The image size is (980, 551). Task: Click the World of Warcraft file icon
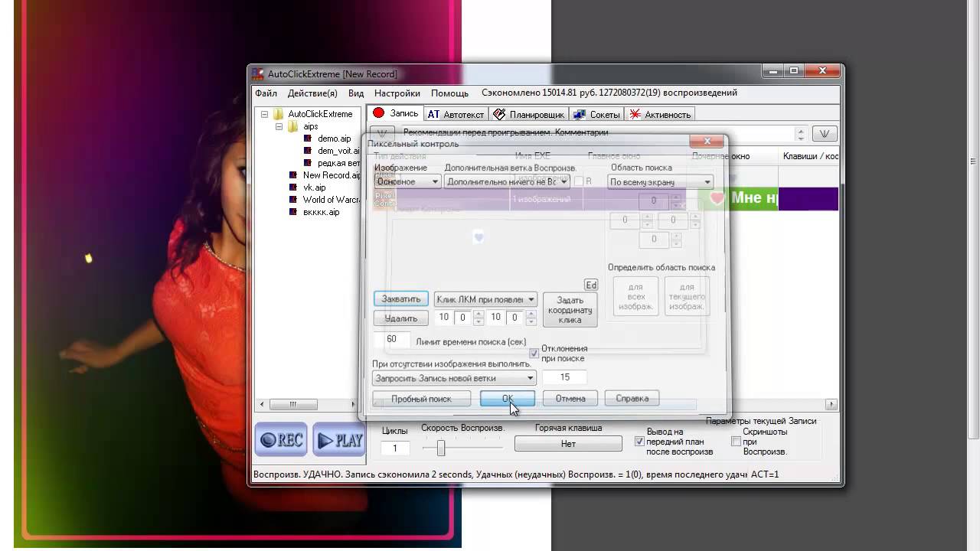293,200
